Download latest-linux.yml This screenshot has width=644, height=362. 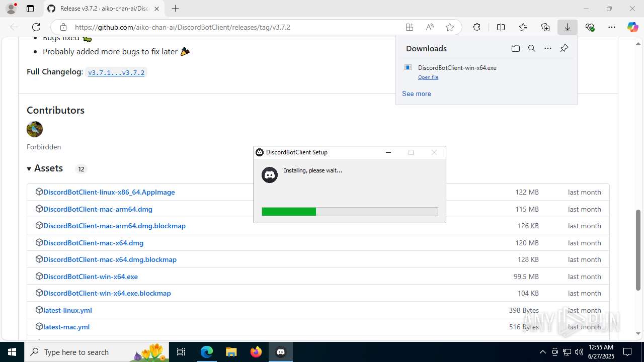[x=67, y=310]
